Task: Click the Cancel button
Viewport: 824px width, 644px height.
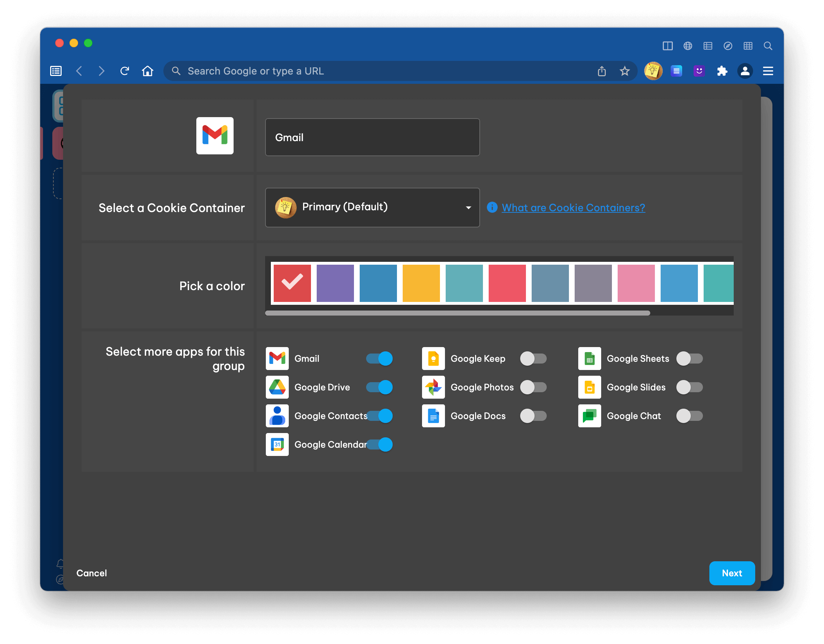Action: click(x=92, y=573)
